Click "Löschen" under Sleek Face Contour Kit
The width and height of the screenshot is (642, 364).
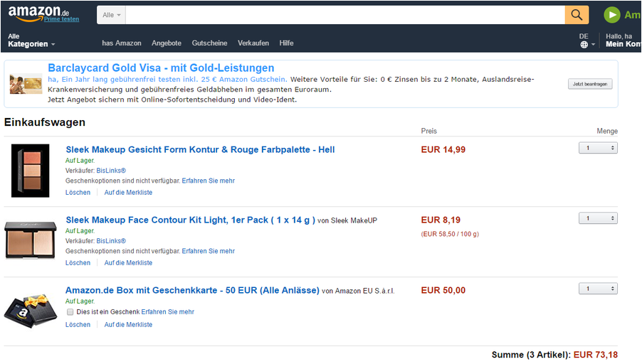[x=78, y=263]
